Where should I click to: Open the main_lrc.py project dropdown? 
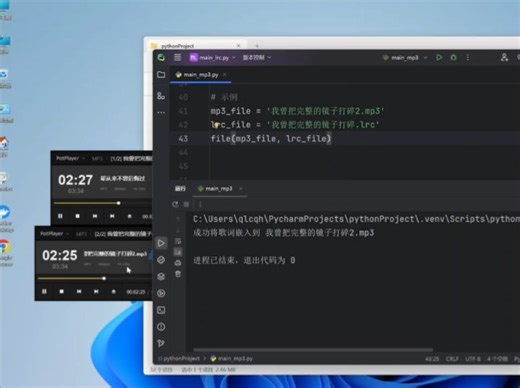pos(213,58)
